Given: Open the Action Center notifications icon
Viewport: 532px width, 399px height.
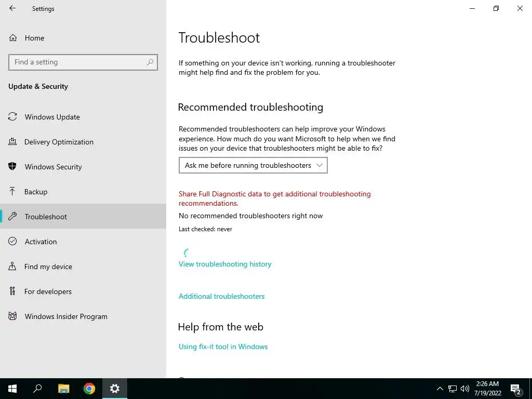Looking at the screenshot, I should [x=515, y=389].
